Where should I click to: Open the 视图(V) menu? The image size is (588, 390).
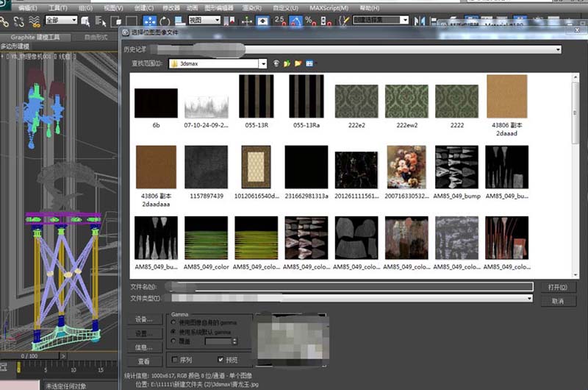113,8
